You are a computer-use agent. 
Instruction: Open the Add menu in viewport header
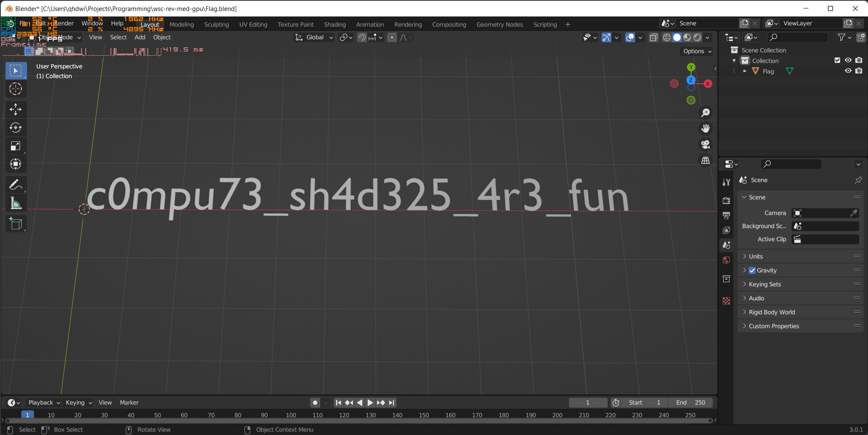(x=140, y=37)
